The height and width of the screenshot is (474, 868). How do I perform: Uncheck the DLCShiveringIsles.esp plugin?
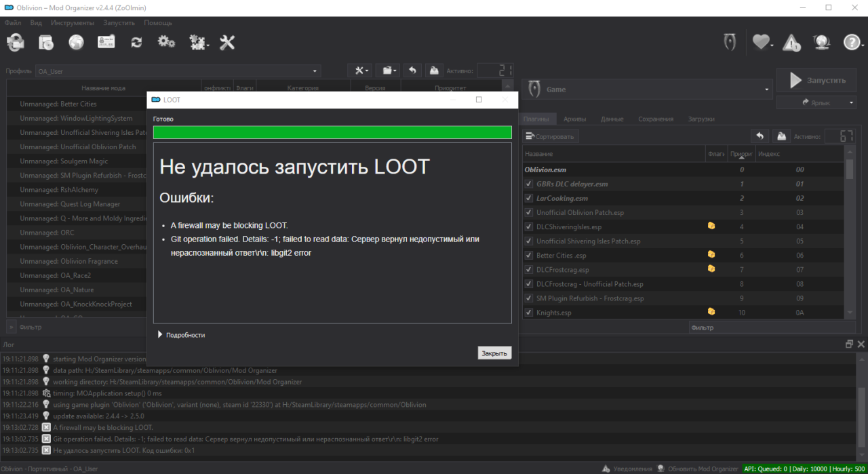click(x=529, y=227)
